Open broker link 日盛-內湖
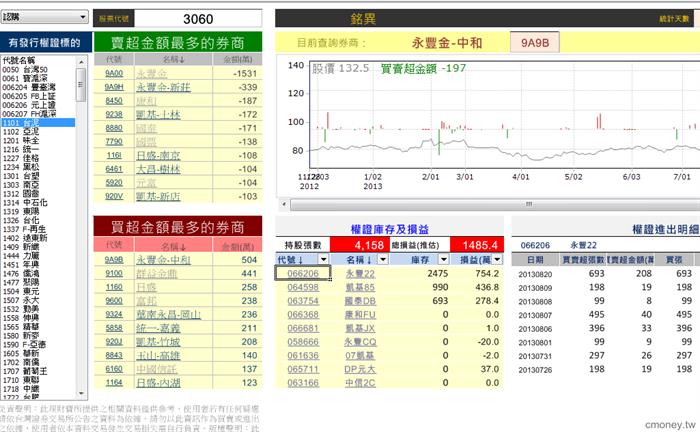The width and height of the screenshot is (700, 432). pos(158,383)
